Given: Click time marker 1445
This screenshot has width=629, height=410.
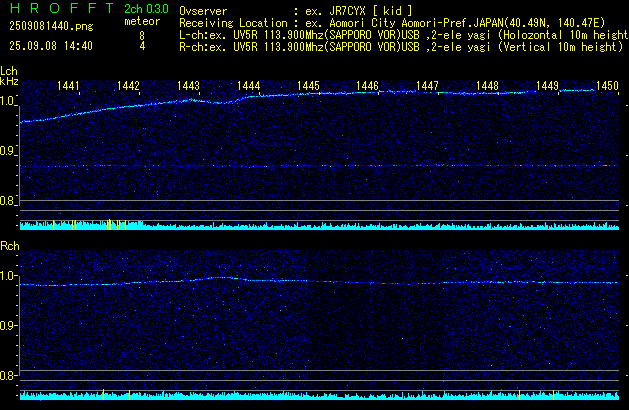Looking at the screenshot, I should 308,86.
